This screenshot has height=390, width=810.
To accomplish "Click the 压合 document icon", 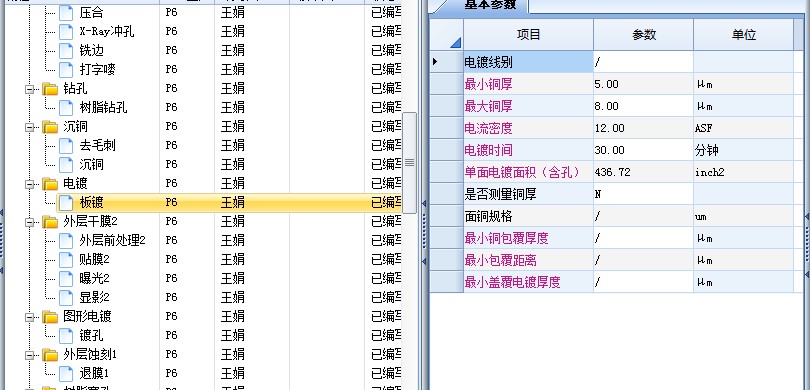I will pos(66,12).
